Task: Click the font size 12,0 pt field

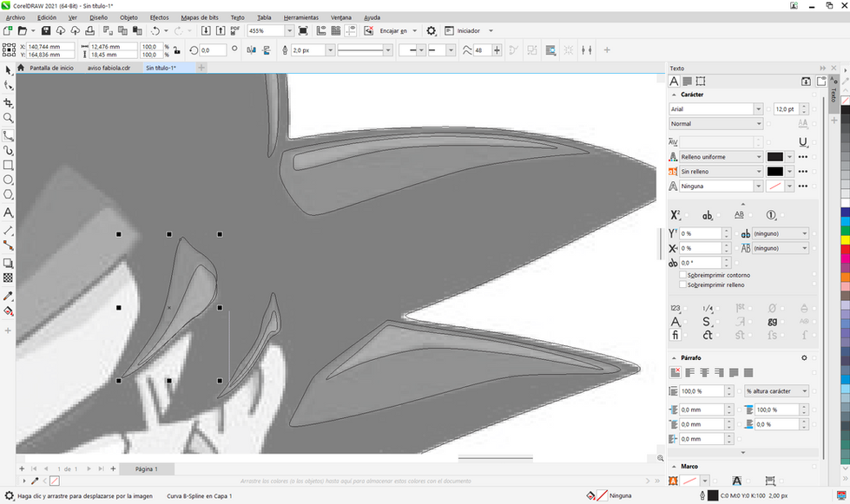Action: tap(786, 108)
